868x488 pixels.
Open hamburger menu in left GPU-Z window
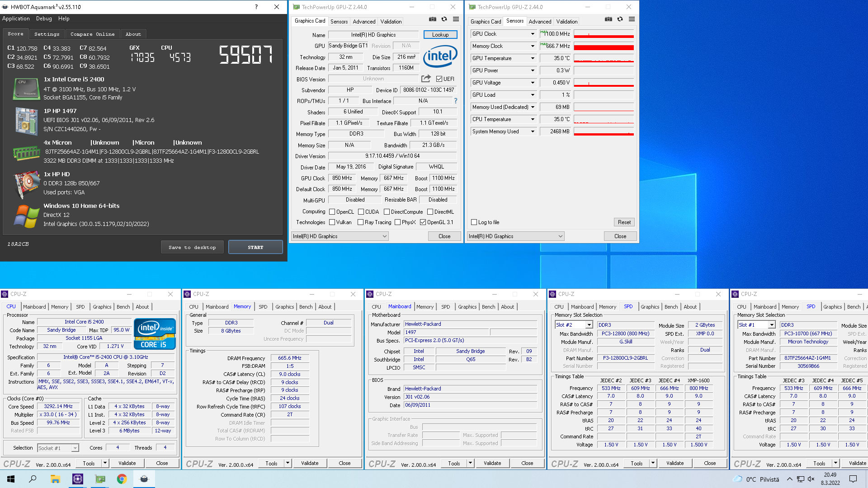(x=456, y=19)
